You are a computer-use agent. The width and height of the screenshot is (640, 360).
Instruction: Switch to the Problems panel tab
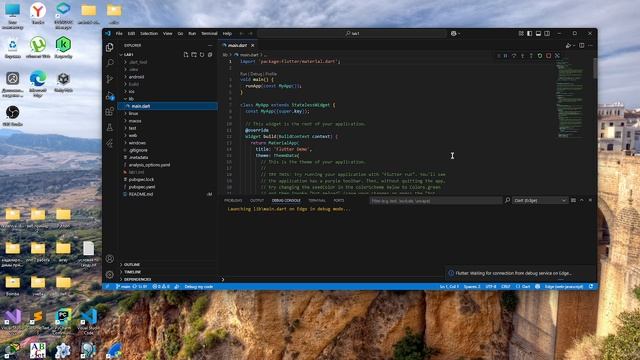coord(233,200)
